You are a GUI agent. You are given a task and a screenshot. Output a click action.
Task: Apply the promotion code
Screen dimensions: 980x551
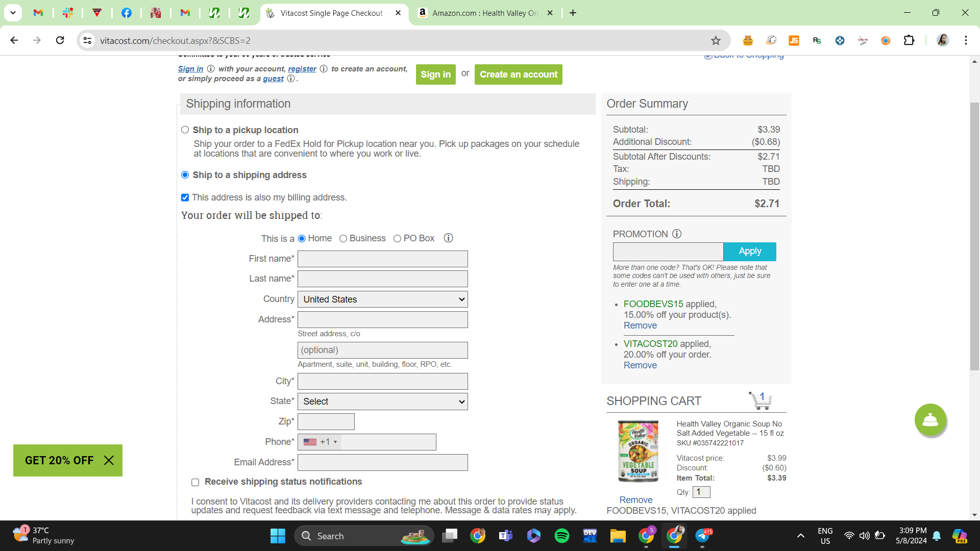point(750,252)
